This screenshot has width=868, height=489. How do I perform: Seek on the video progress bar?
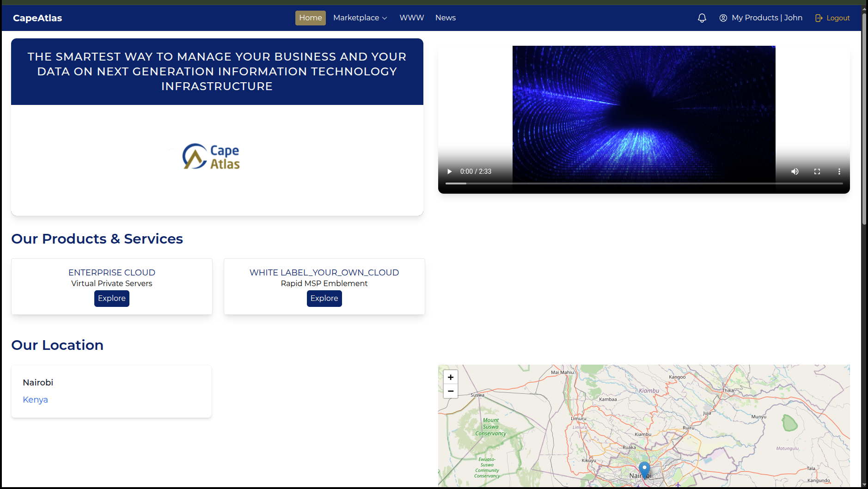(644, 183)
